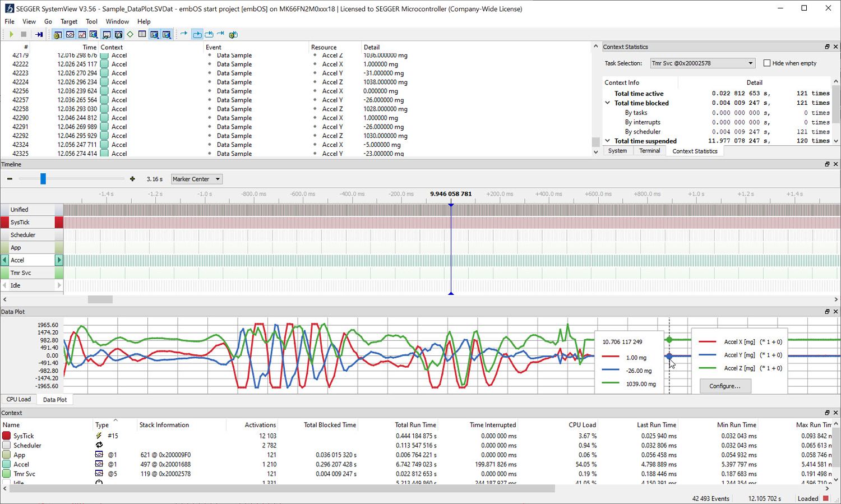Toggle the Data Plot window icon
The image size is (841, 504).
pos(81,34)
